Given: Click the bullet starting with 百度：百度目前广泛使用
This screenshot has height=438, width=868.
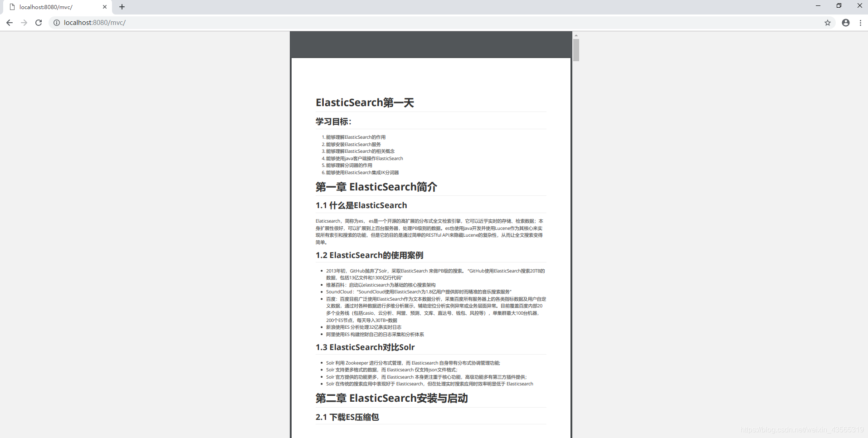Looking at the screenshot, I should (436, 310).
